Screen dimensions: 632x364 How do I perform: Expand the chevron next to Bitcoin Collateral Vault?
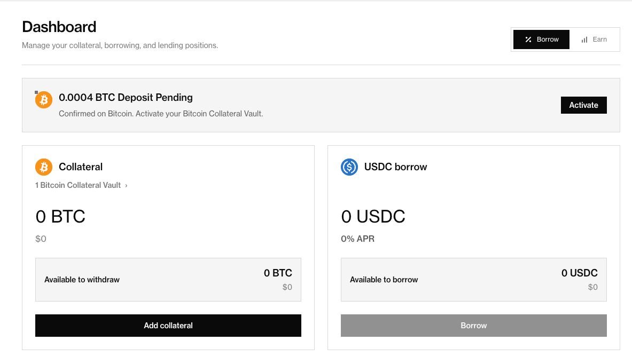point(126,186)
